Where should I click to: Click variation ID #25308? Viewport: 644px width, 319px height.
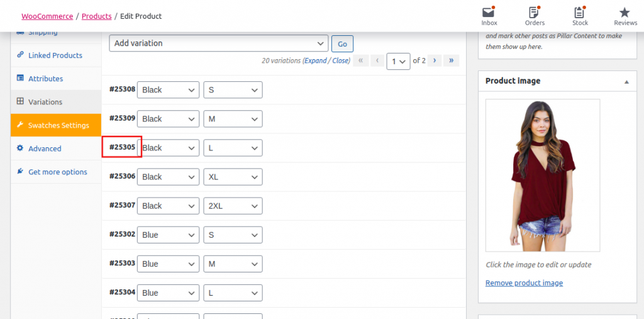pyautogui.click(x=123, y=89)
